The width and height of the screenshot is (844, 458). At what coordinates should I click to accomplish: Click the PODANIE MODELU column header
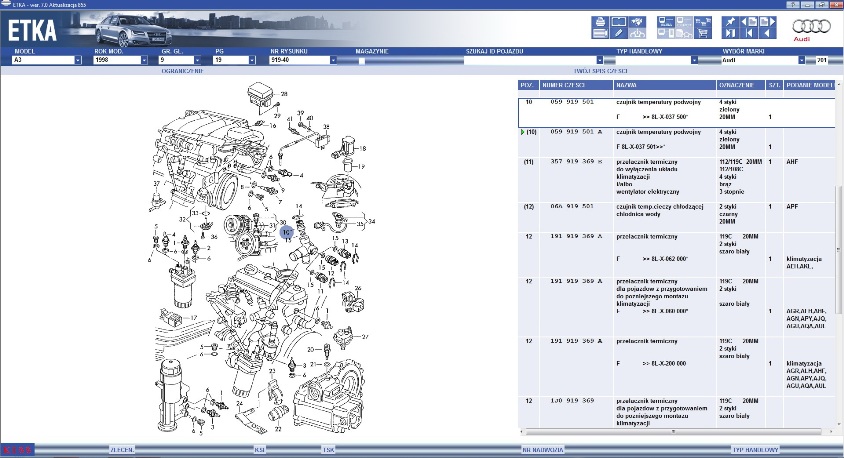(809, 85)
